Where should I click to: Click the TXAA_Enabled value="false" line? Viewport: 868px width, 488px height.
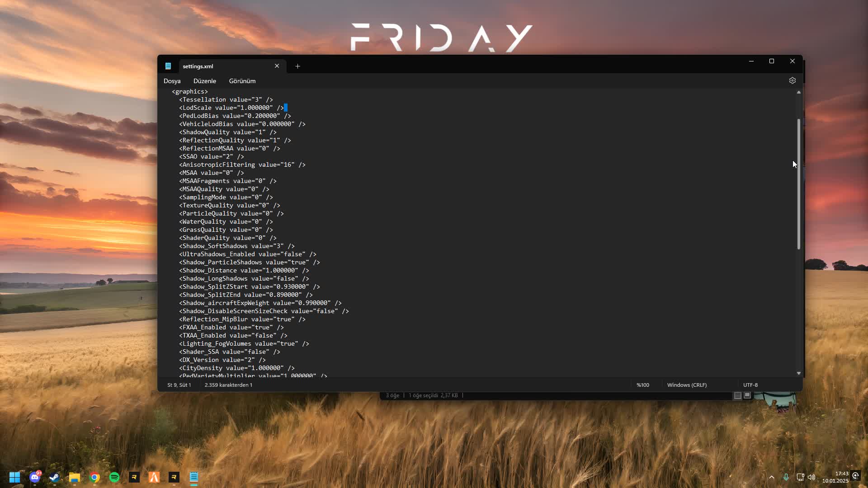233,336
